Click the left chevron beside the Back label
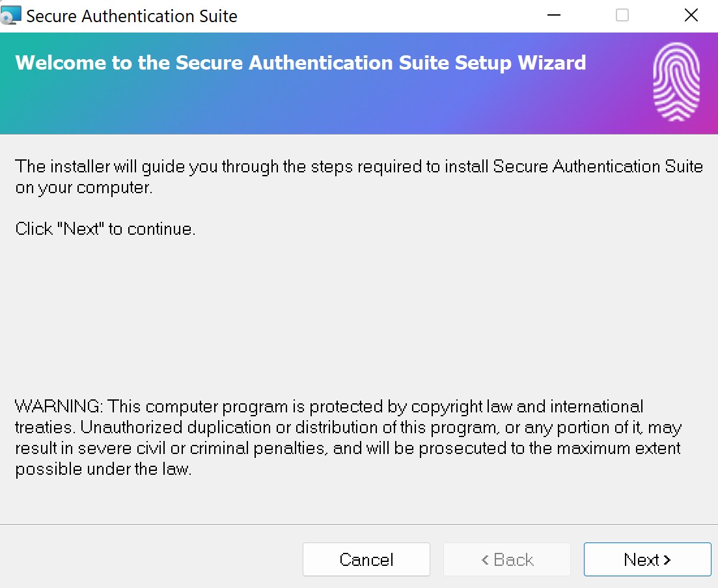The image size is (718, 588). tap(485, 559)
